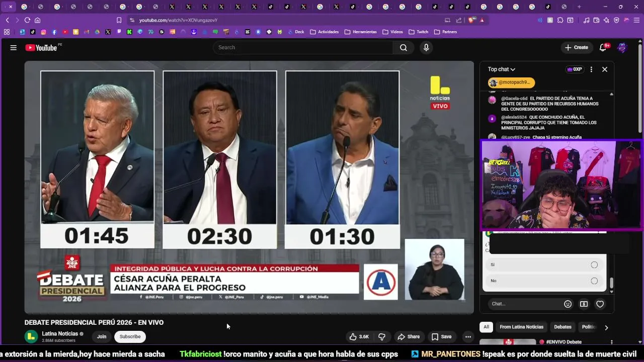Show more category chips with right chevron

coord(606,327)
